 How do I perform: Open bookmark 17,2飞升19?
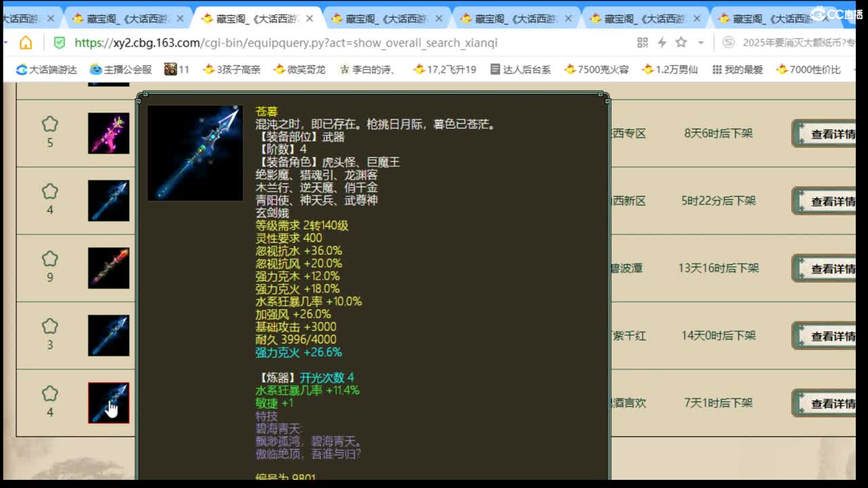pos(444,69)
